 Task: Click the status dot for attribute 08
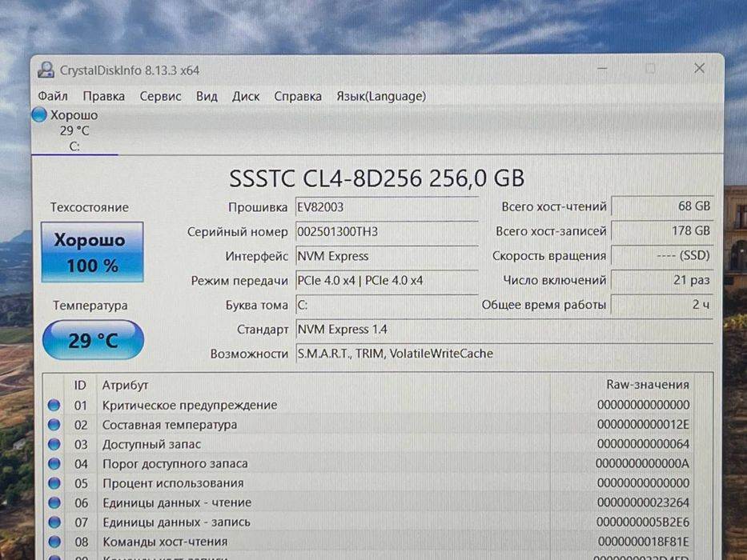coord(54,542)
